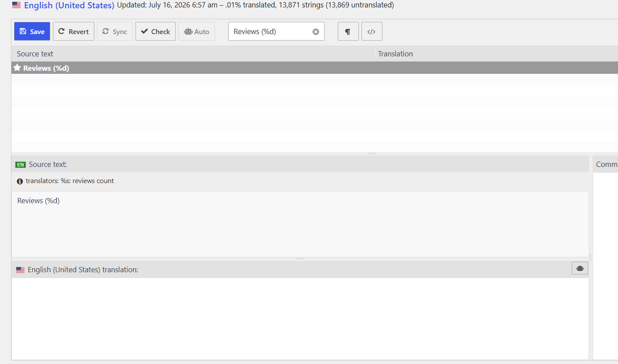This screenshot has width=618, height=364.
Task: Click the robot suggest-translation icon button
Action: pos(580,268)
